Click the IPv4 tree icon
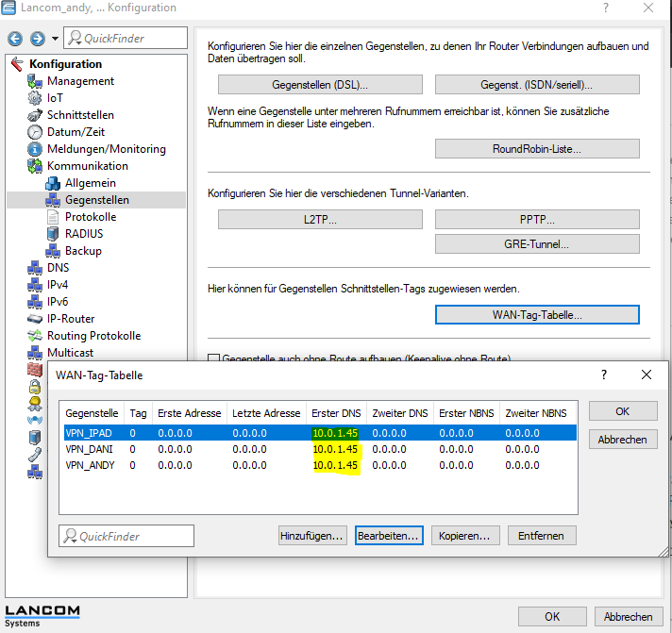This screenshot has height=633, width=672. click(35, 285)
